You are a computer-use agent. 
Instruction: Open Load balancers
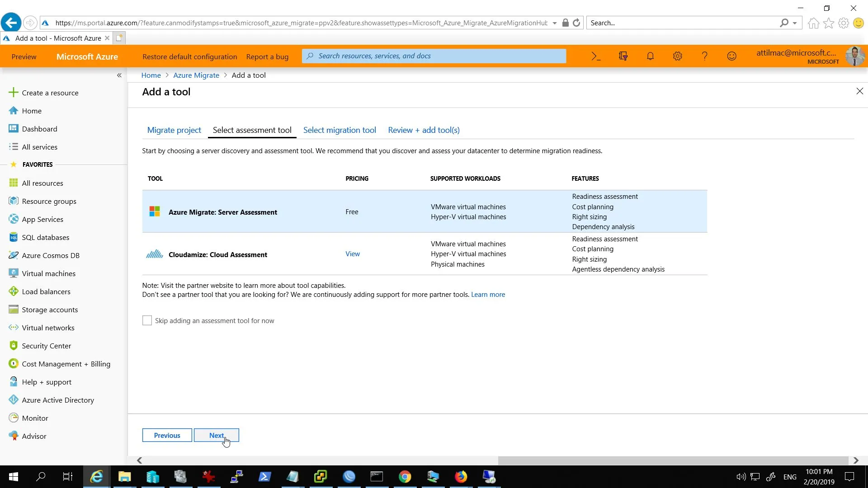(x=46, y=291)
